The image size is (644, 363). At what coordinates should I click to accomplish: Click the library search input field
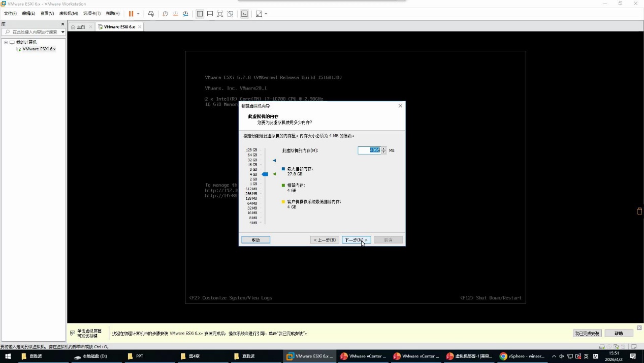[34, 32]
